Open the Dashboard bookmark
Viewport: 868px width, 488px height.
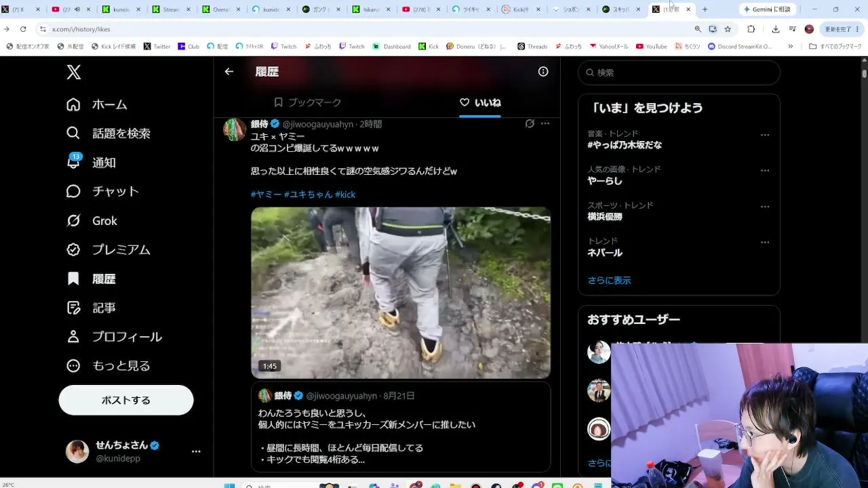pos(392,47)
